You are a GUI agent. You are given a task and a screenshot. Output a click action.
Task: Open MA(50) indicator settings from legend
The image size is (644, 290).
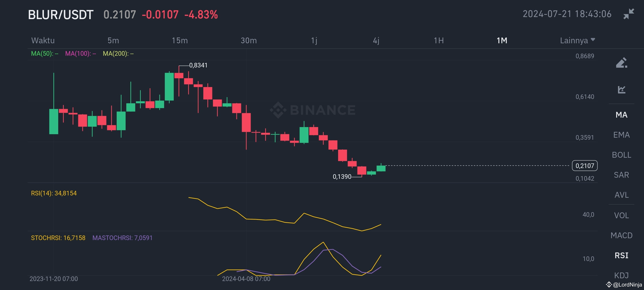pyautogui.click(x=43, y=54)
